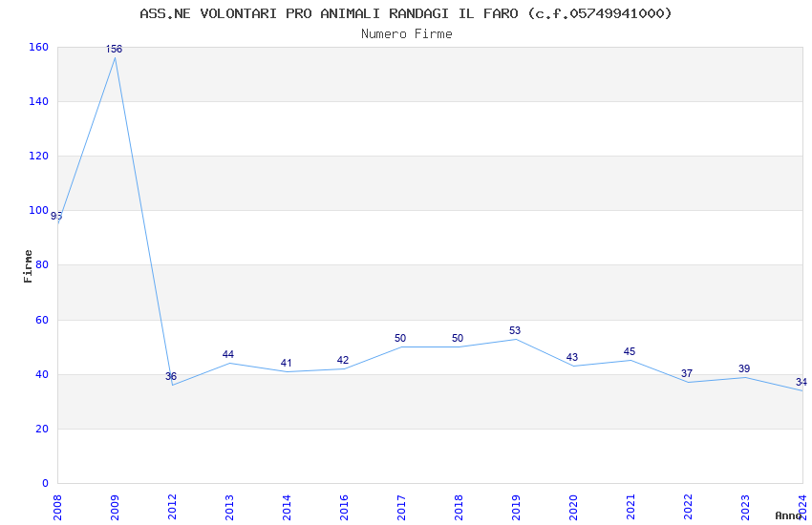812x525 pixels.
Task: Click the y-axis tick label 60
Action: [42, 320]
